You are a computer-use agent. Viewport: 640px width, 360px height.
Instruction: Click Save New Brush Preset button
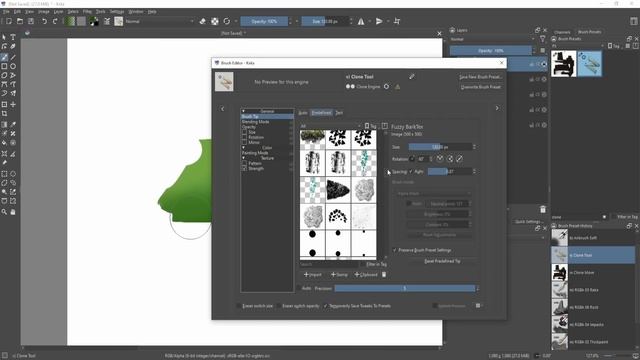coord(480,77)
